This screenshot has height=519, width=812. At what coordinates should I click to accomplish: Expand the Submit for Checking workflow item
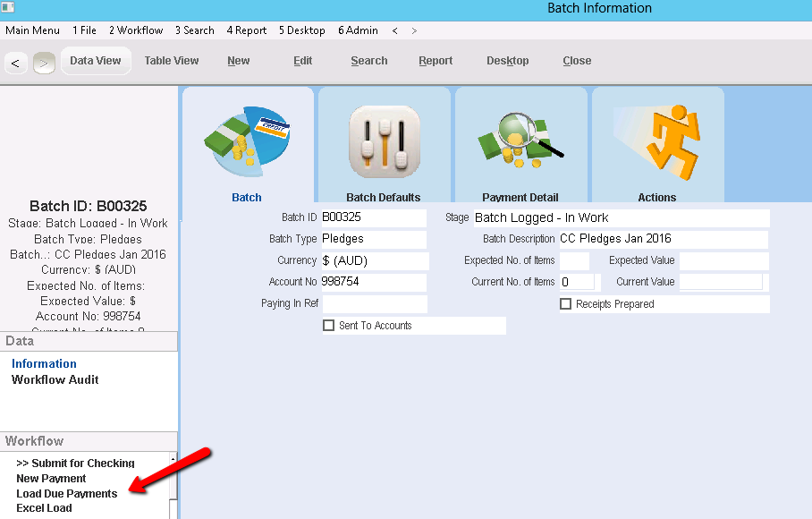75,464
